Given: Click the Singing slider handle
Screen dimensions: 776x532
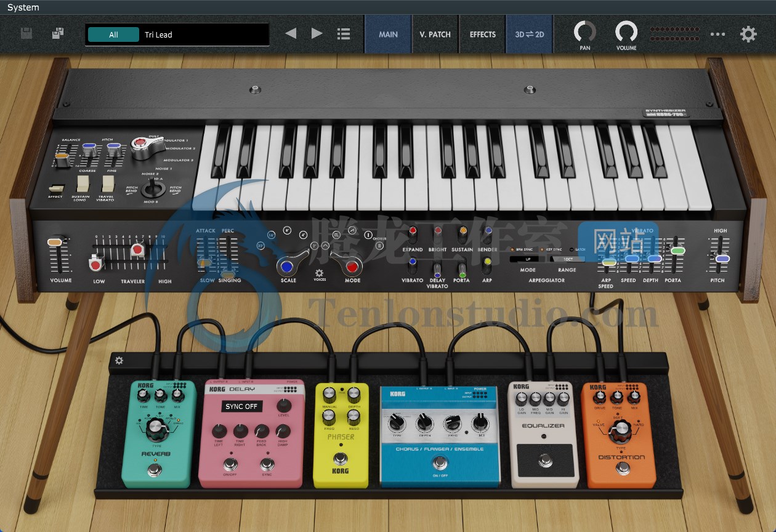Looking at the screenshot, I should coord(228,274).
